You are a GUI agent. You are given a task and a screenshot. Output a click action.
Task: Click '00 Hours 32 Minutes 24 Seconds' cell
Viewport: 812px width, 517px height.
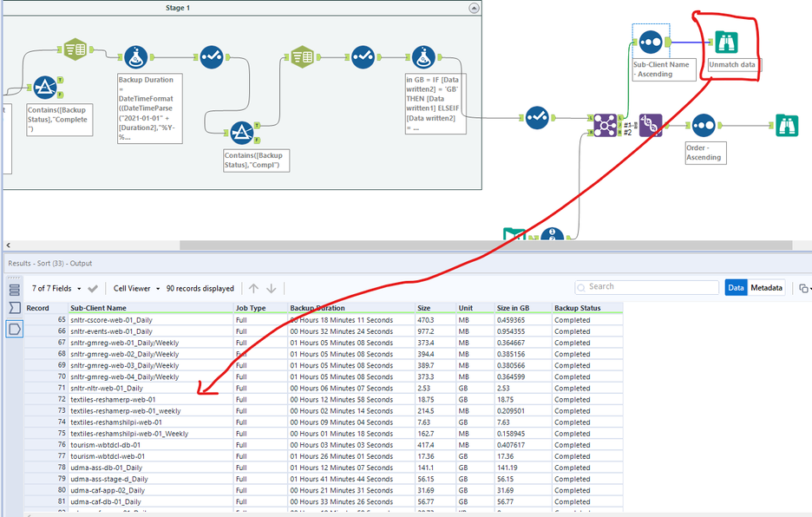click(351, 331)
